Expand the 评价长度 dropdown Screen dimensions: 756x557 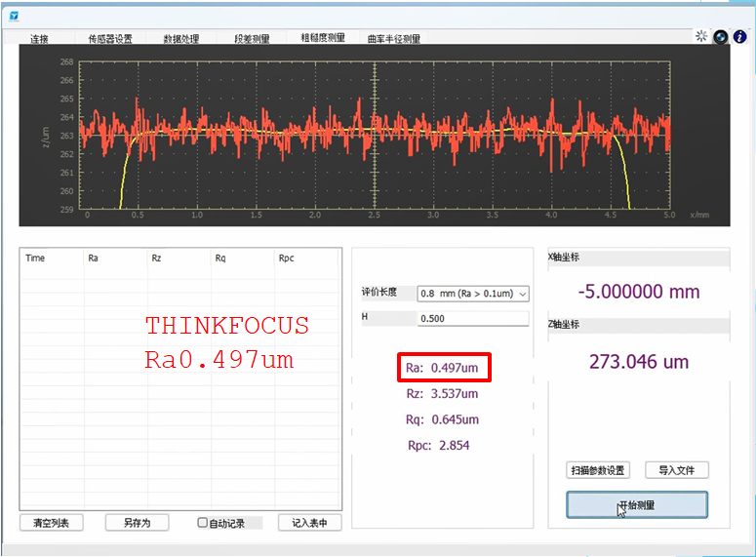tap(472, 294)
